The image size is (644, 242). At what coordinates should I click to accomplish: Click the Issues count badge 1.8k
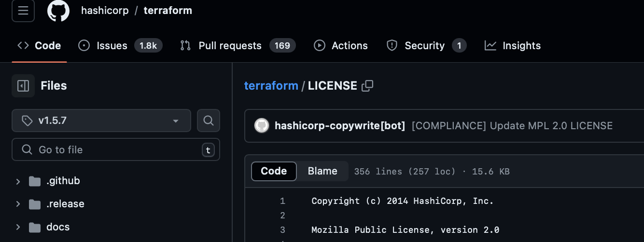(x=148, y=46)
